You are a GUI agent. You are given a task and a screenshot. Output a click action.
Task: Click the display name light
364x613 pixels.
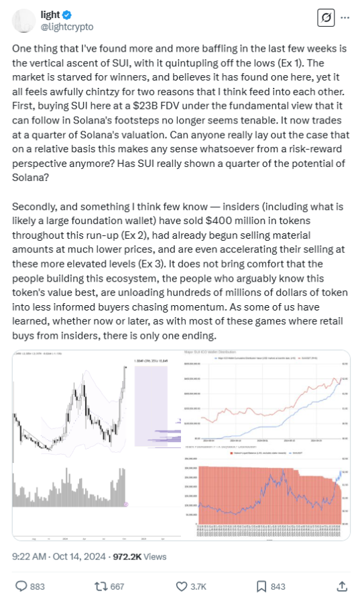pyautogui.click(x=50, y=15)
